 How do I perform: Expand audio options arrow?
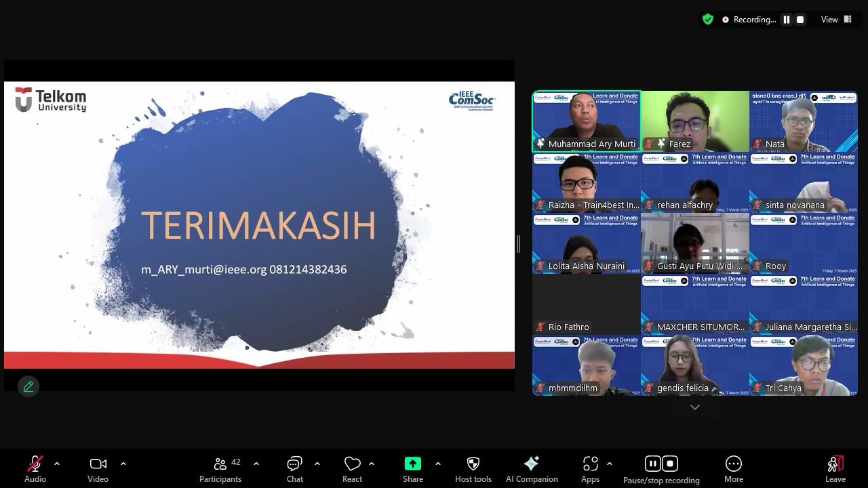pos(57,464)
